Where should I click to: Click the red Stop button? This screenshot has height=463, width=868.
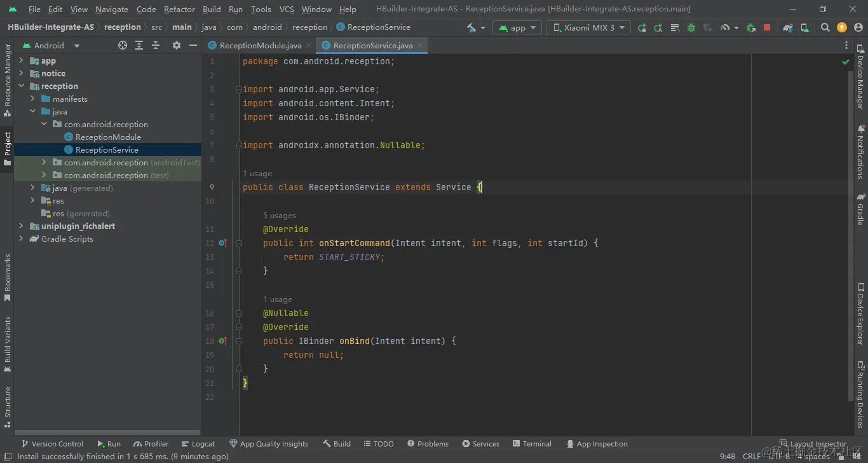[x=767, y=27]
